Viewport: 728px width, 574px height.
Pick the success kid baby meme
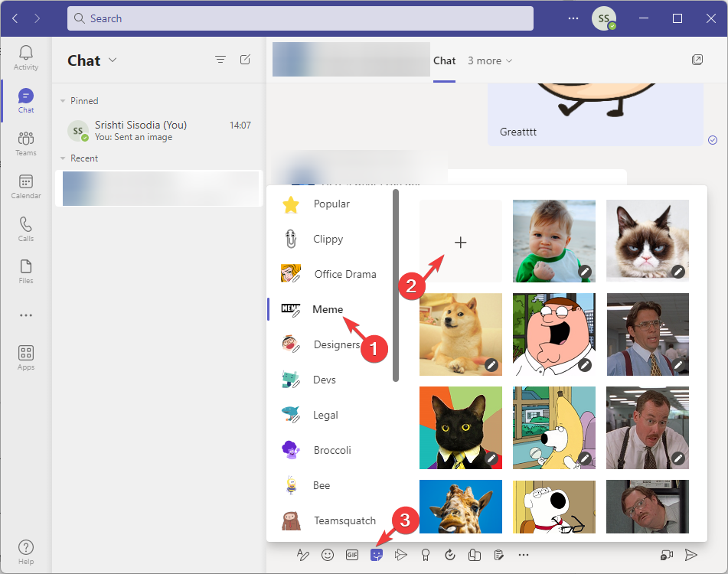tap(554, 241)
